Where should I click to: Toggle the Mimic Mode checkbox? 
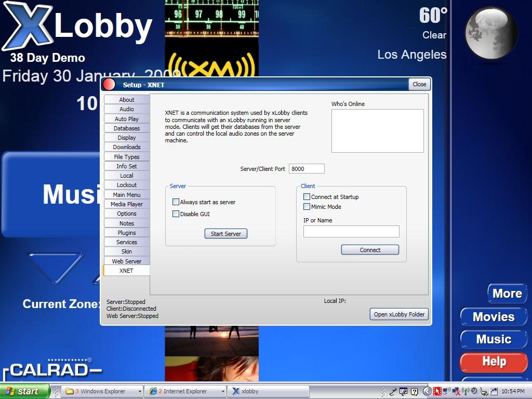coord(307,206)
